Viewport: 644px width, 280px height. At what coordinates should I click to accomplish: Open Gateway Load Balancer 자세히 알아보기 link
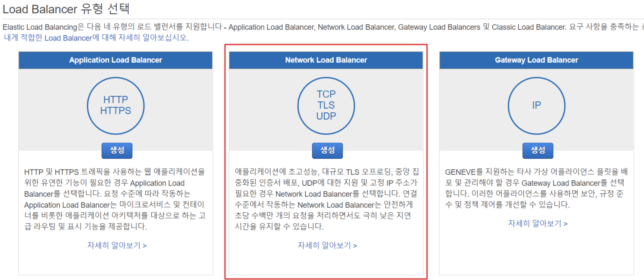click(538, 223)
